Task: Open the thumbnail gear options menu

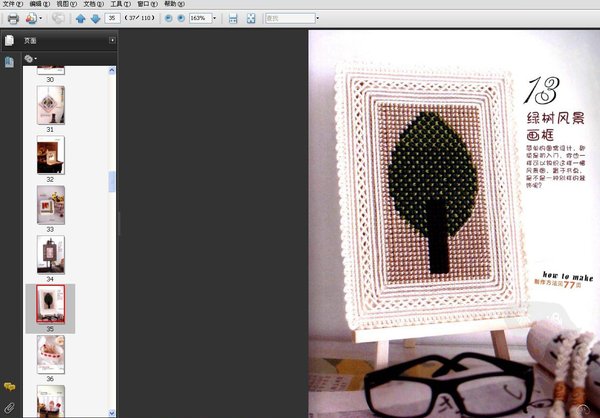Action: coord(30,59)
